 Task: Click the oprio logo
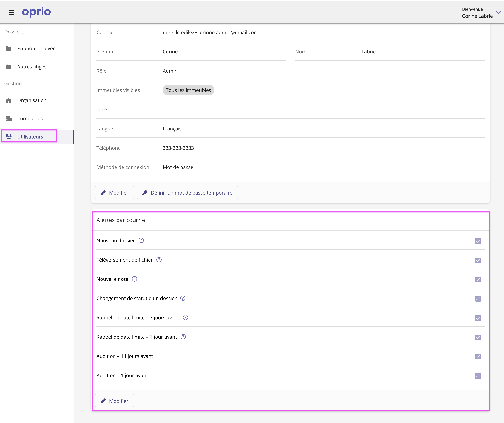click(36, 12)
